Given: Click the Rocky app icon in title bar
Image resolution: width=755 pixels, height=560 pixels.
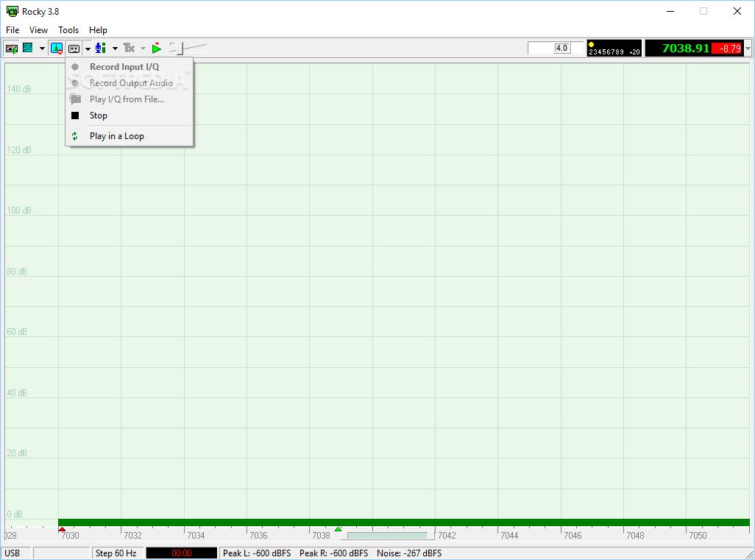Looking at the screenshot, I should tap(12, 11).
